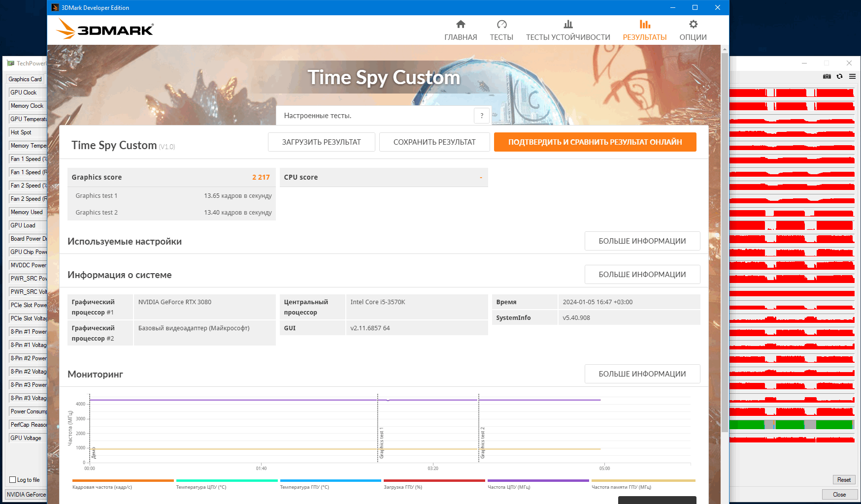Click the СОХРАНИТЬ РЕЗУЛЬТАТ button
The height and width of the screenshot is (504, 861).
pos(434,142)
